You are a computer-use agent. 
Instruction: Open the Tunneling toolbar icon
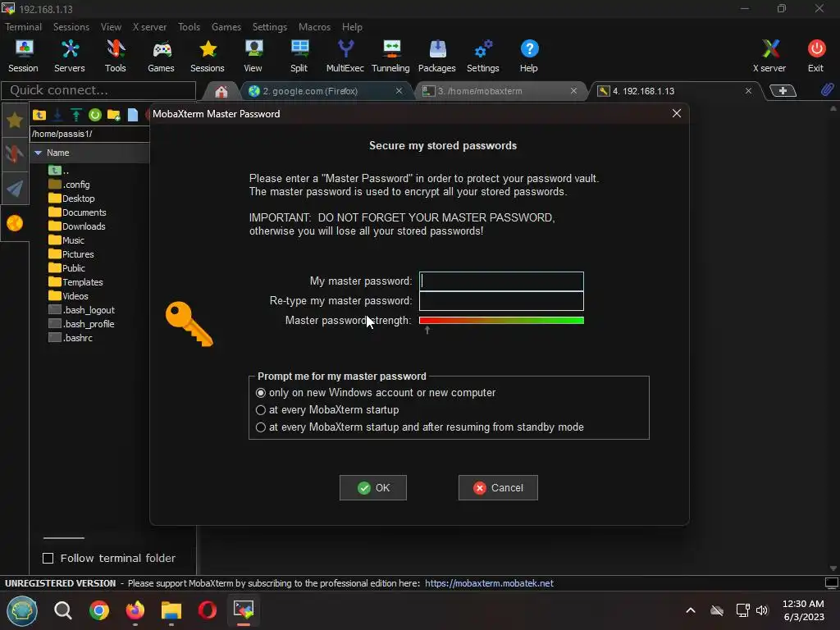[390, 56]
